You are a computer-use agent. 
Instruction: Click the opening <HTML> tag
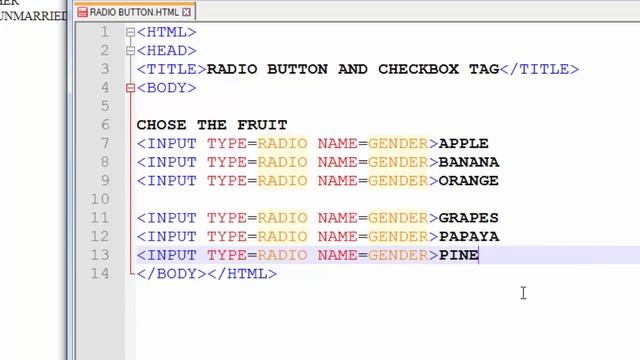pyautogui.click(x=167, y=32)
